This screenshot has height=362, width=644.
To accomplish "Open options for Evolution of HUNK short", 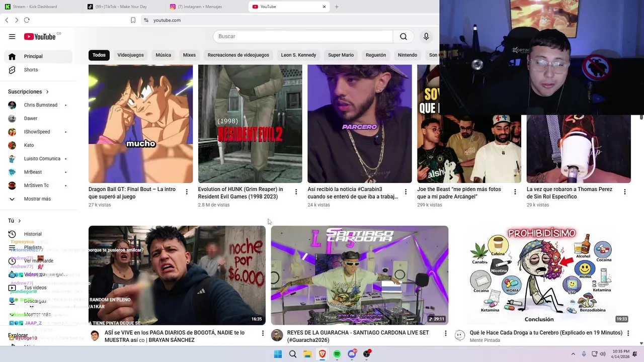I will 296,192.
